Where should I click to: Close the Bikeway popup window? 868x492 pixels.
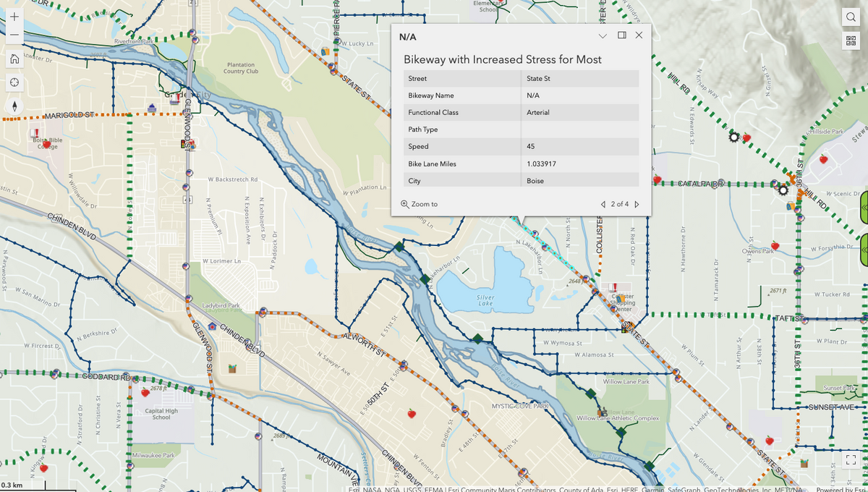639,35
